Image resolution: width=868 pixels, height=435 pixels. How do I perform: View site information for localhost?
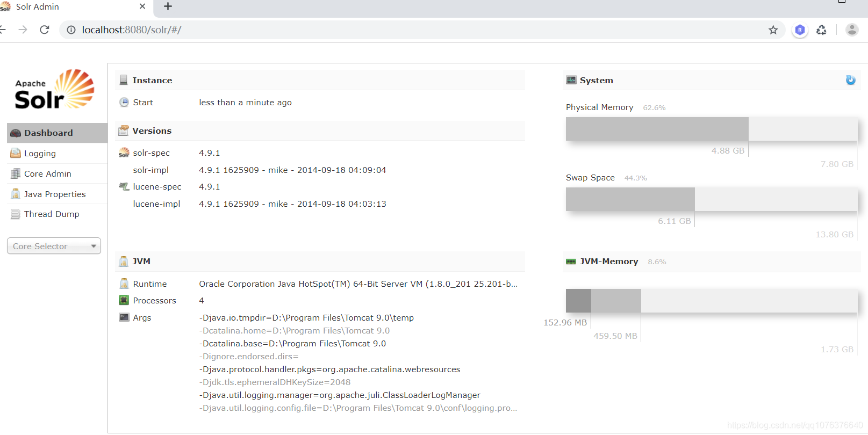[x=71, y=30]
